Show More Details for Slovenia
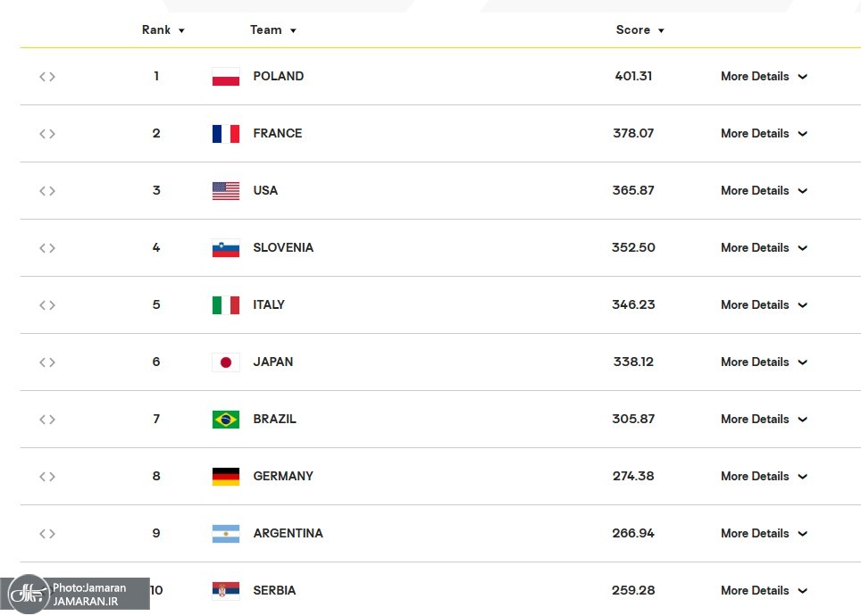Viewport: 861px width, 616px height. 764,248
